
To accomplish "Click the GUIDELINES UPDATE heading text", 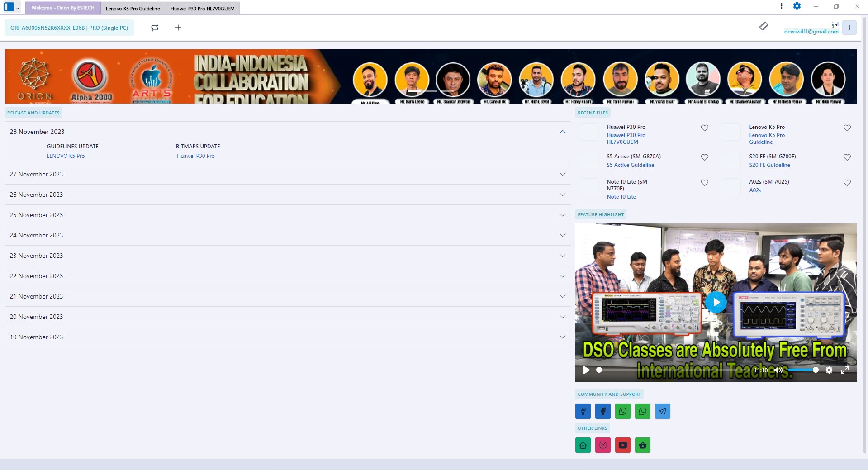I will coord(73,147).
